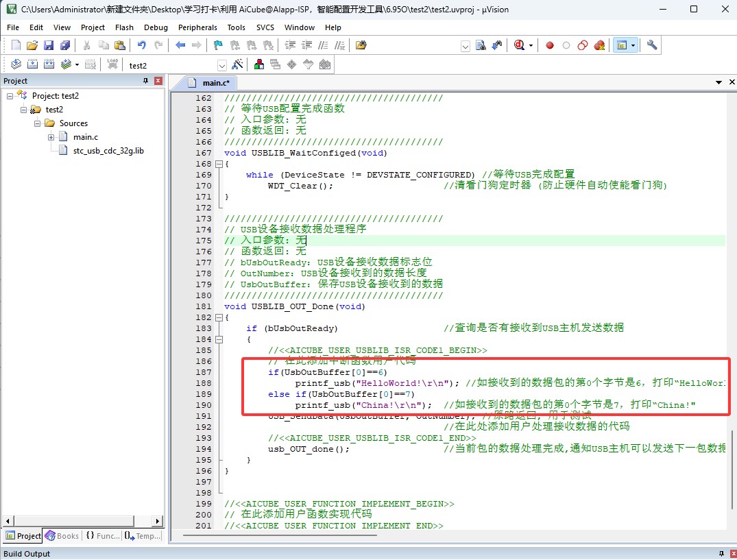Collapse code fold at line 182

219,317
